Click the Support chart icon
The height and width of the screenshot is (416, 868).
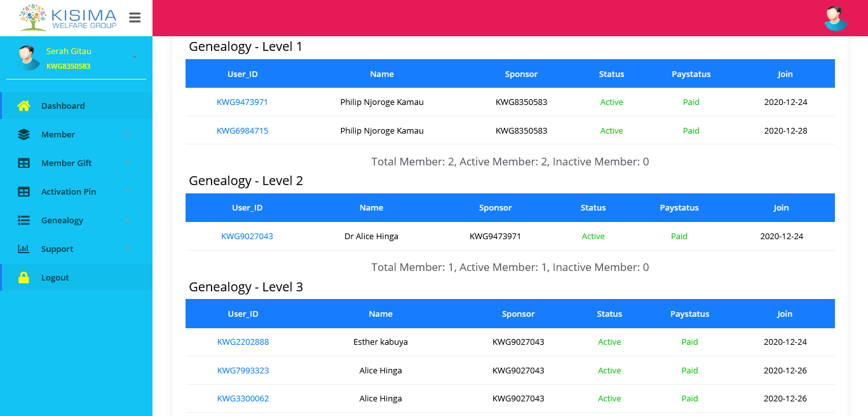click(x=24, y=249)
